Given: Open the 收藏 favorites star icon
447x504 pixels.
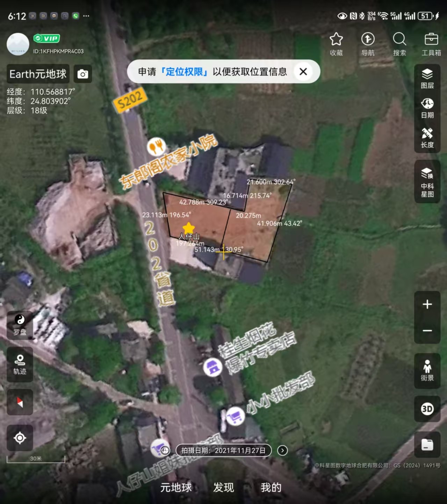Looking at the screenshot, I should (x=336, y=44).
